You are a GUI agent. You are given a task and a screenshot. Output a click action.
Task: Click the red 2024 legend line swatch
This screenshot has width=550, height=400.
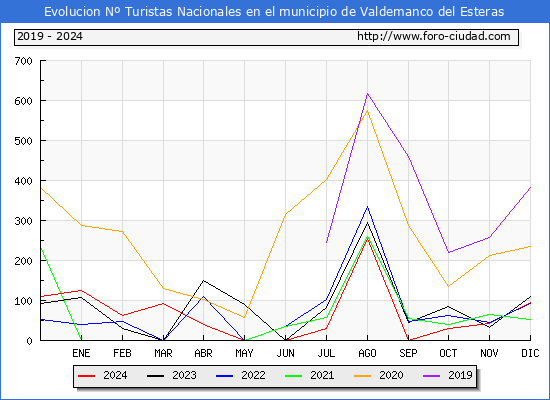click(86, 376)
